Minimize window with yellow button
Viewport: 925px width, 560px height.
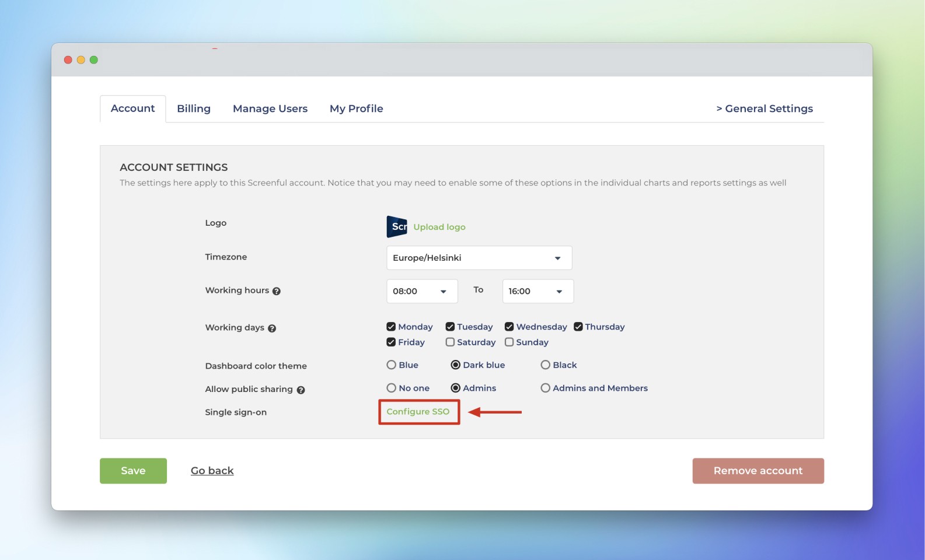coord(81,60)
